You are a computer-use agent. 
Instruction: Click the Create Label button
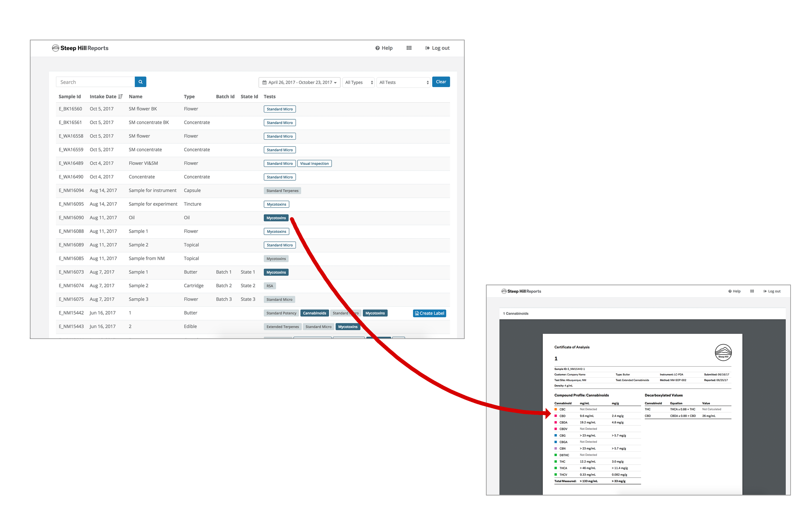[x=429, y=313]
